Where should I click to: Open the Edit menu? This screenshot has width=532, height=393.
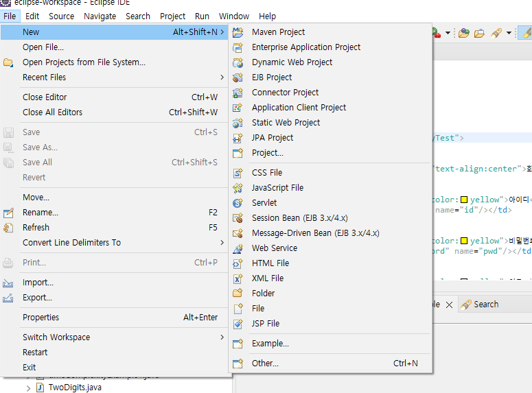click(32, 16)
